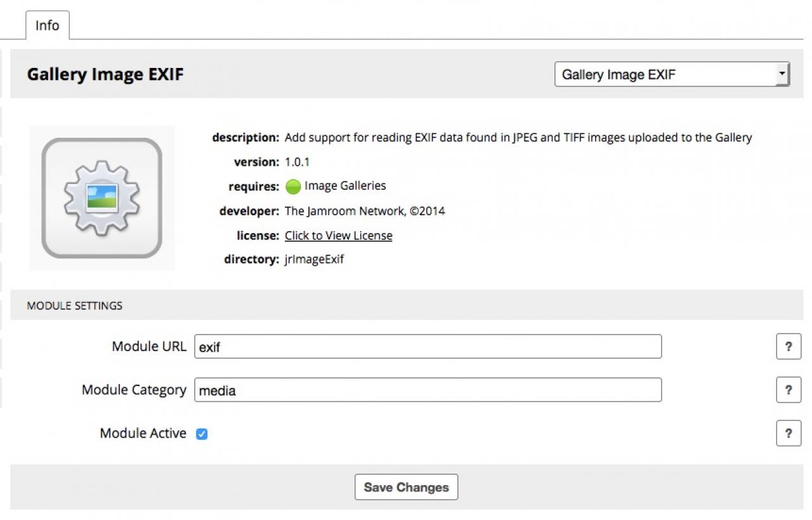Click the question mark beside Module Active
This screenshot has height=520, width=812.
pyautogui.click(x=789, y=434)
